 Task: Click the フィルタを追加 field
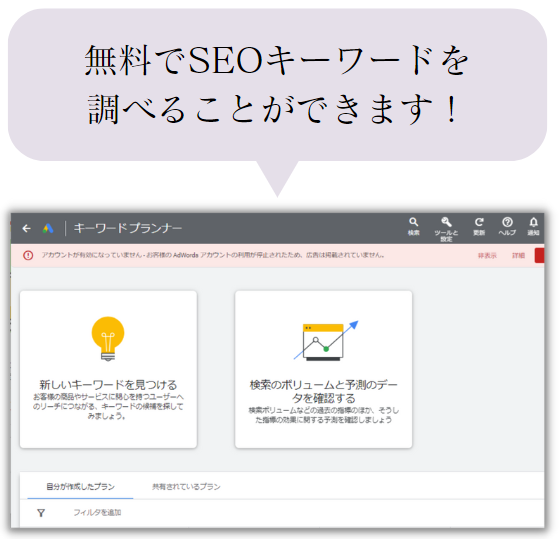point(97,513)
